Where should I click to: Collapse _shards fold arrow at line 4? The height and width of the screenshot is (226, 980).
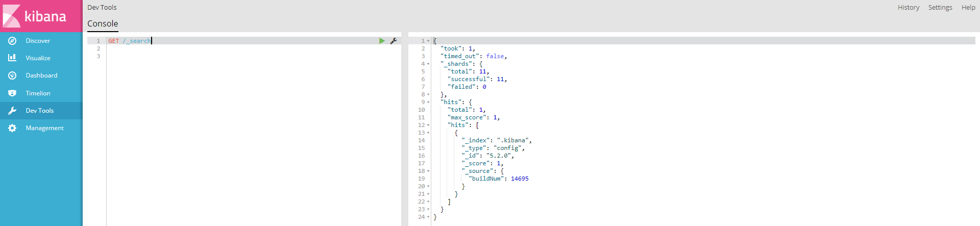click(x=428, y=64)
